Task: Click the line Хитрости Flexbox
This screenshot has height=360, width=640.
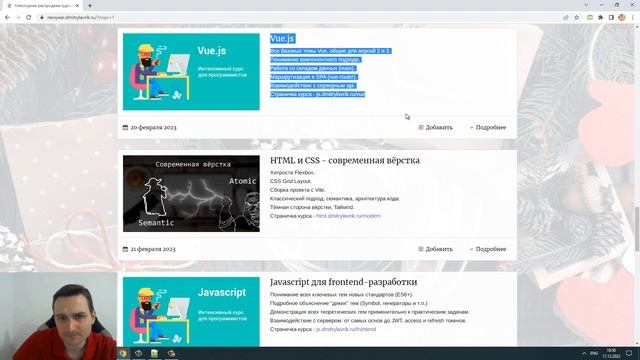Action: [292, 173]
